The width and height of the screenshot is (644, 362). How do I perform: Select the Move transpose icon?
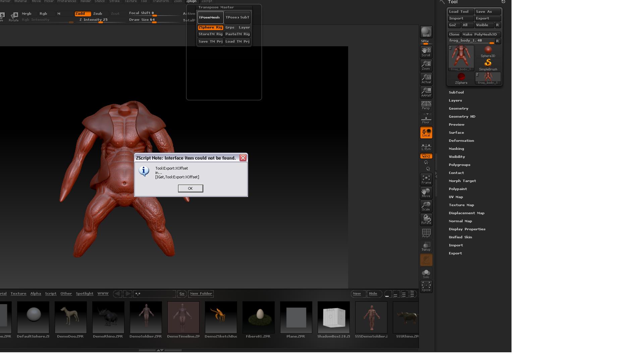pyautogui.click(x=426, y=192)
